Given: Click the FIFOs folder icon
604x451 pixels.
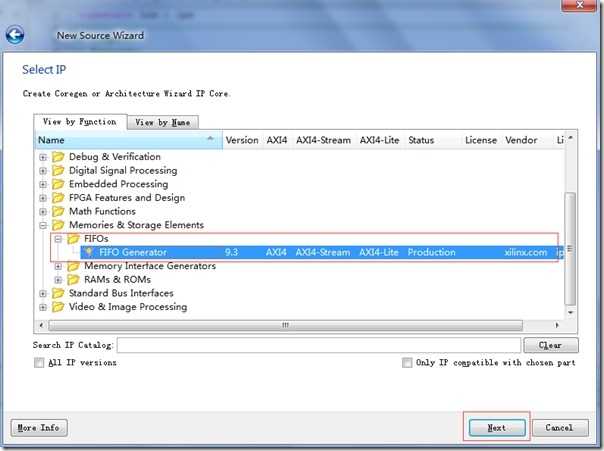Looking at the screenshot, I should point(73,239).
